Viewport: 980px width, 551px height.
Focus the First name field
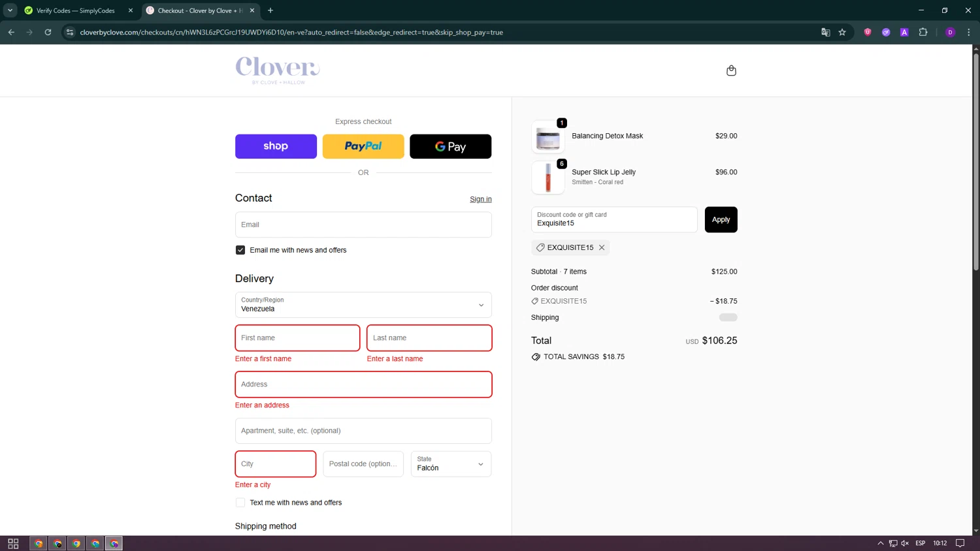pos(297,338)
